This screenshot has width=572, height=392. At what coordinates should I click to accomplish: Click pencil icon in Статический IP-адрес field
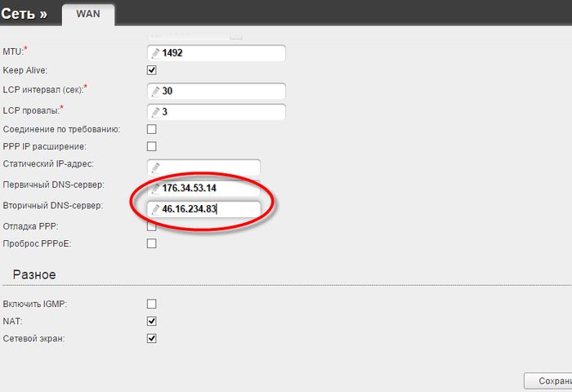[154, 167]
